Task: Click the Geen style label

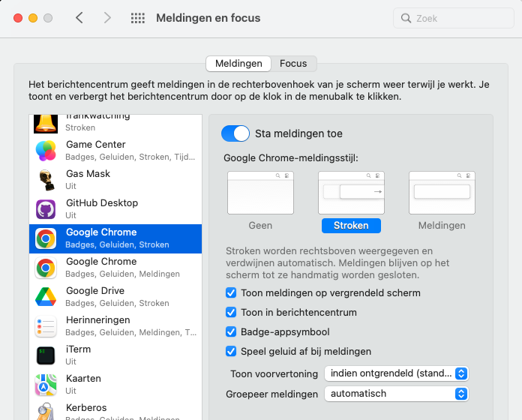Action: pyautogui.click(x=260, y=226)
